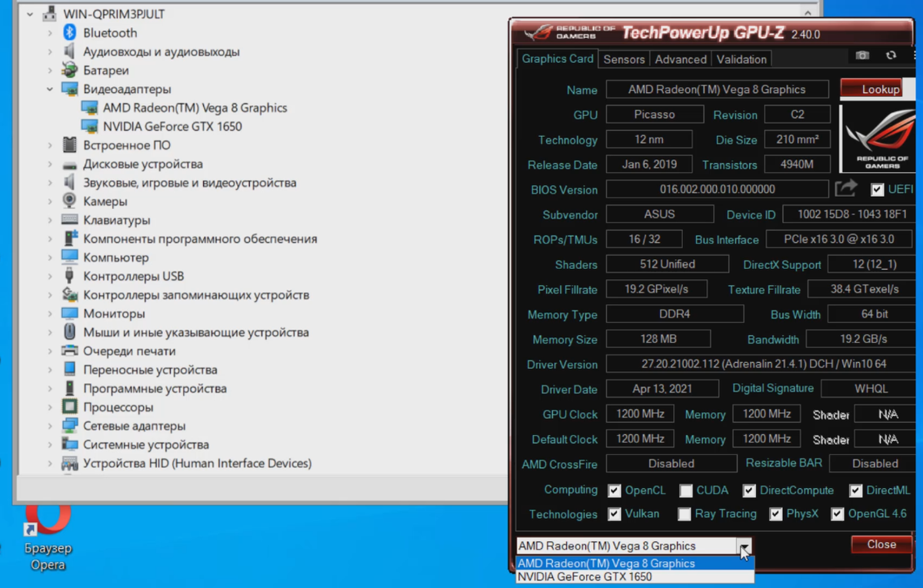
Task: Click the Дисковые устройства drive icon
Action: [x=70, y=164]
